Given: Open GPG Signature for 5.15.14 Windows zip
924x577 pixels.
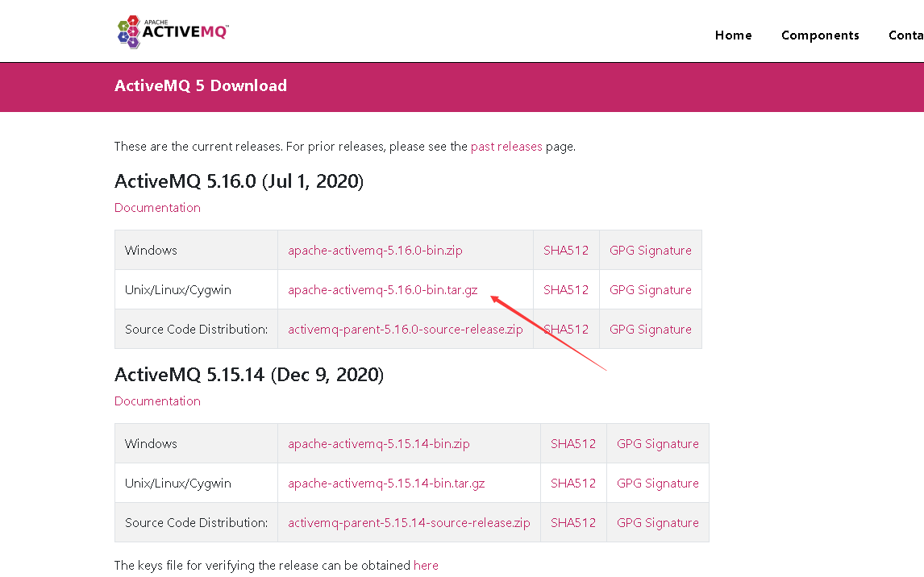Looking at the screenshot, I should [x=658, y=443].
